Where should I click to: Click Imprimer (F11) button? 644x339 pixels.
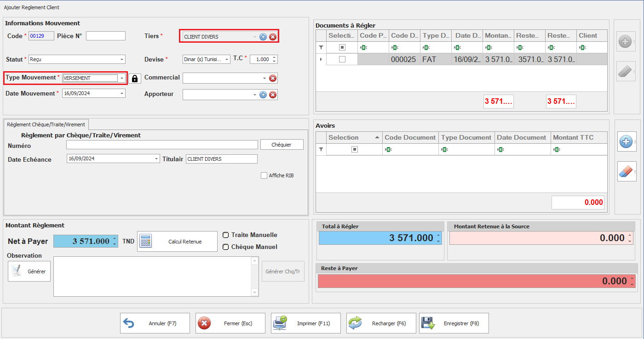click(306, 323)
